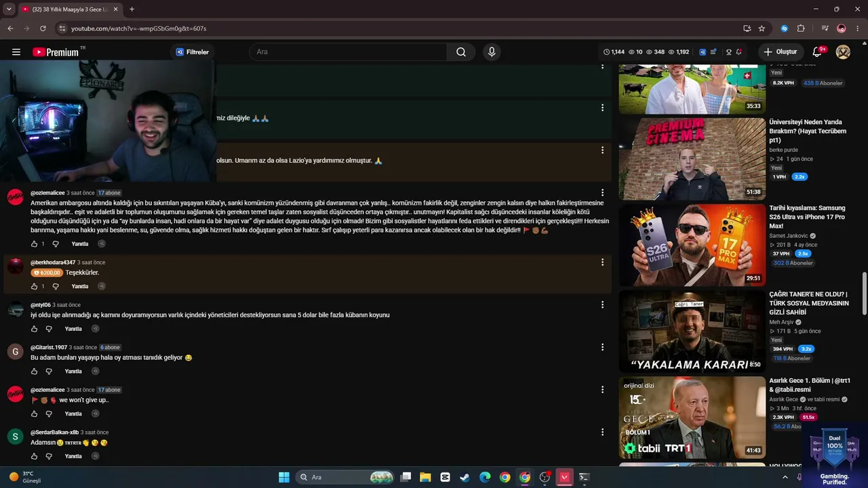This screenshot has height=488, width=868.
Task: Open File Explorer from the taskbar
Action: (425, 477)
